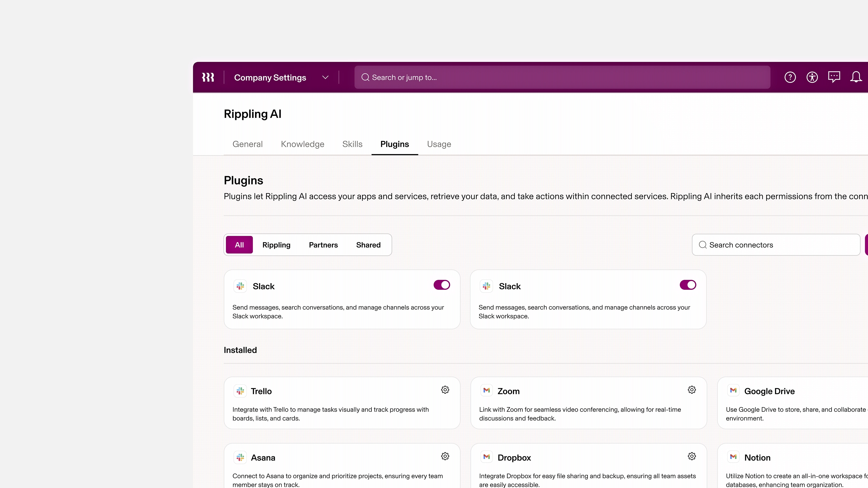Click the Zoom card app icon
Viewport: 868px width, 488px height.
click(487, 390)
